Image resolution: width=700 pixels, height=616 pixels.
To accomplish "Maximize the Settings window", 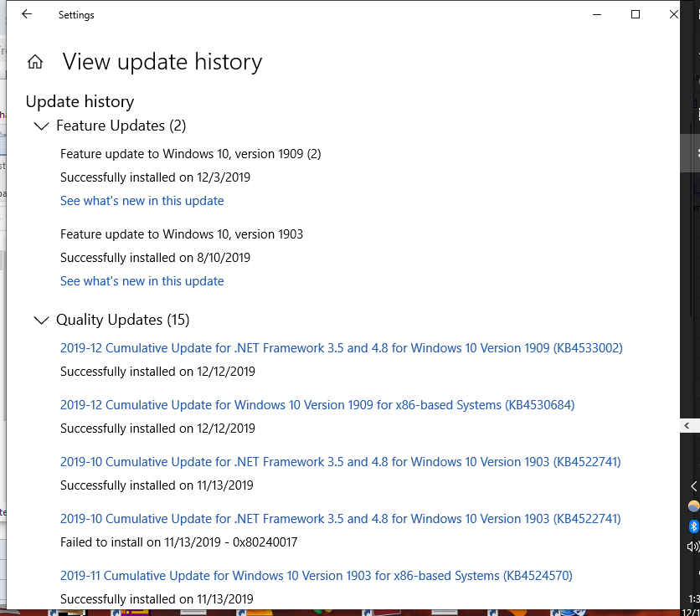I will (636, 15).
